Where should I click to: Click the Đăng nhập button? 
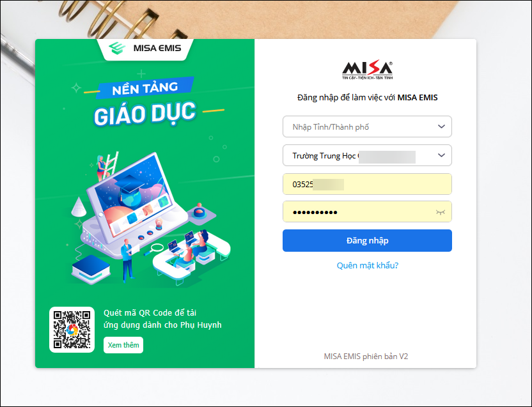(x=367, y=240)
